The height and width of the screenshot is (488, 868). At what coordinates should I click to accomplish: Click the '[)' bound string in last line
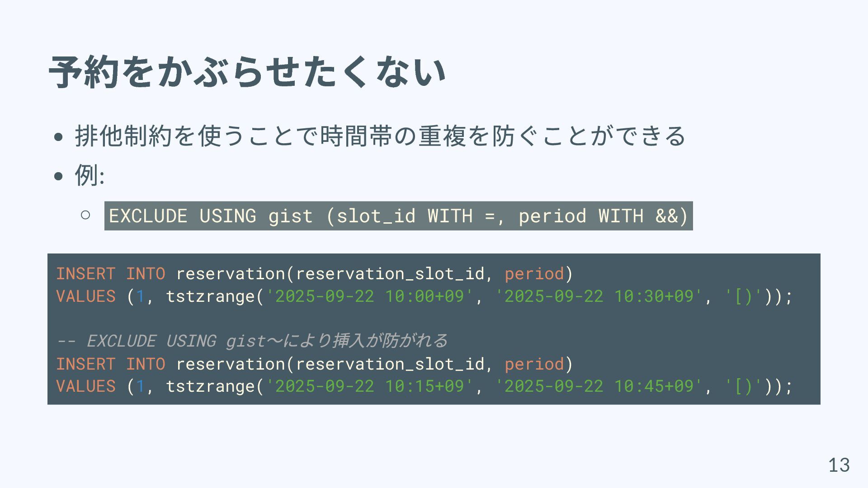(x=743, y=386)
